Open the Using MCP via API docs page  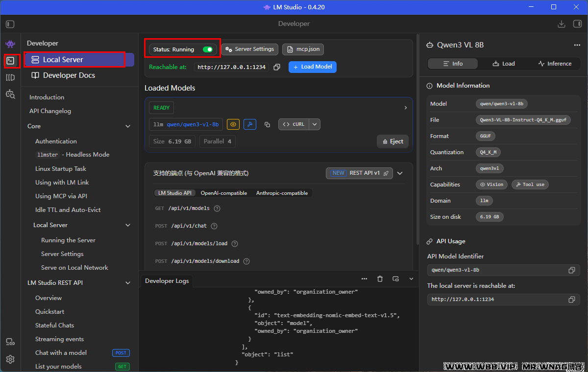[x=61, y=196]
